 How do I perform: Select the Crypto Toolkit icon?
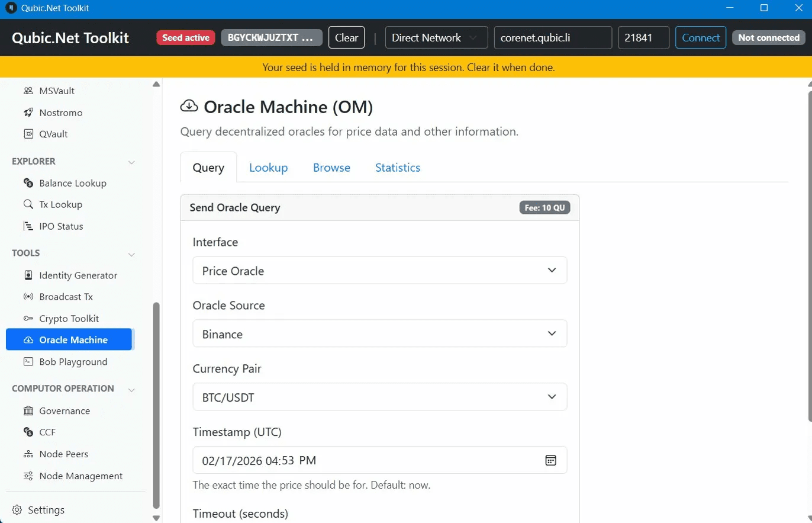click(x=28, y=318)
